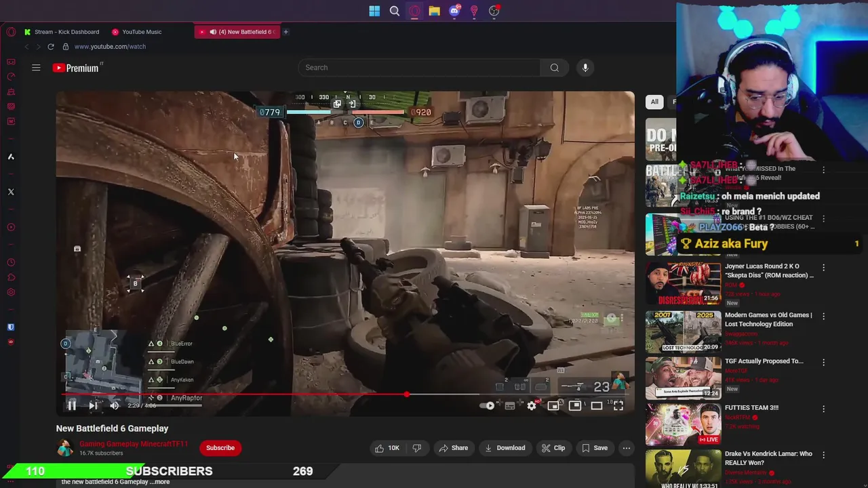Open options menu for TGF Actually Proposed video

(x=824, y=362)
